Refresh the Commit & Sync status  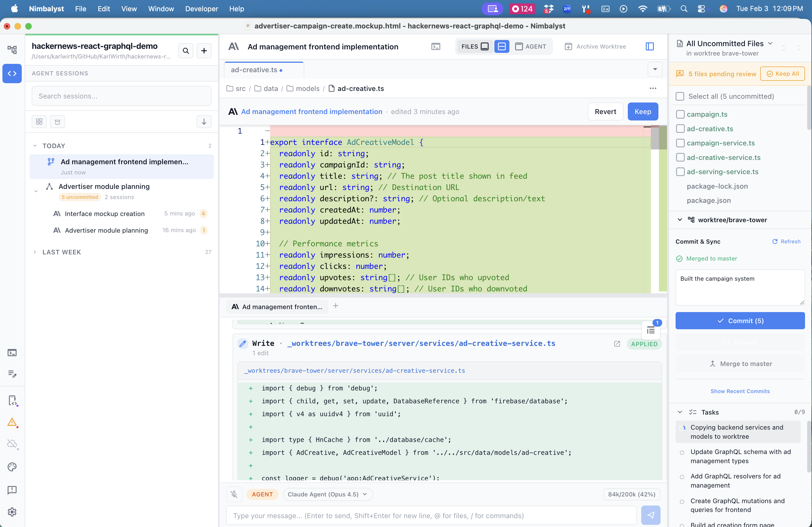[x=786, y=241]
